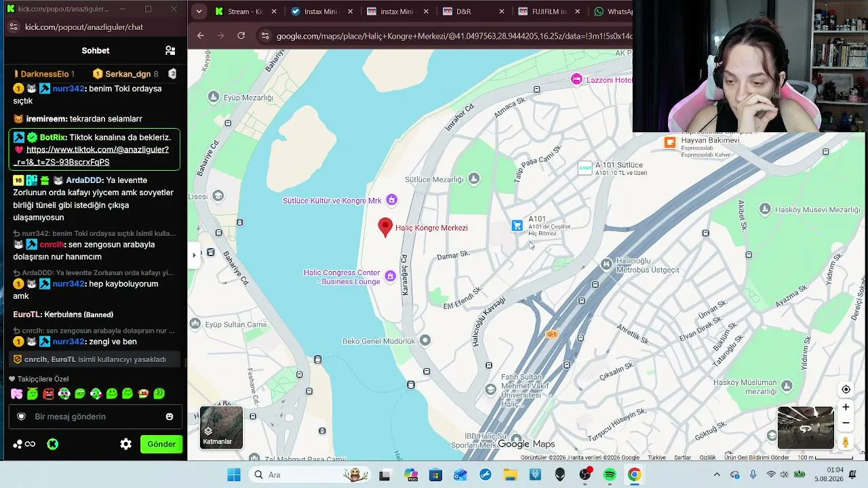Reload the Google Maps page
The image size is (868, 488).
241,36
